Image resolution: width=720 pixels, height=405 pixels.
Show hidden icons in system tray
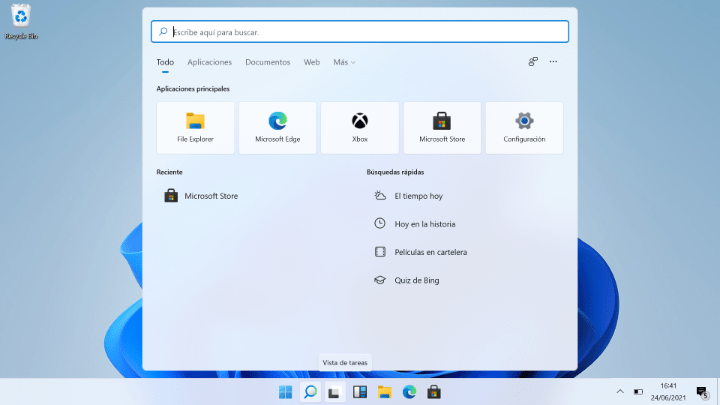(x=620, y=392)
